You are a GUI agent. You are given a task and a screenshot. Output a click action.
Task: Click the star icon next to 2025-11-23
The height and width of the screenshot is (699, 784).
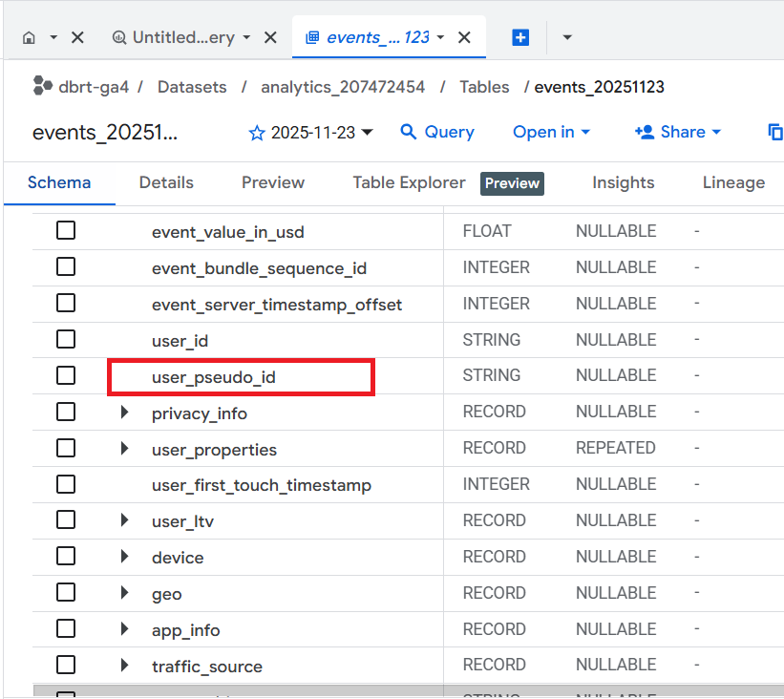click(256, 133)
